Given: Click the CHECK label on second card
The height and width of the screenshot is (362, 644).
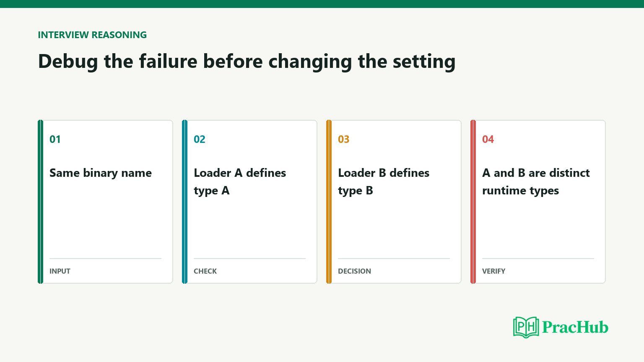Looking at the screenshot, I should 205,271.
